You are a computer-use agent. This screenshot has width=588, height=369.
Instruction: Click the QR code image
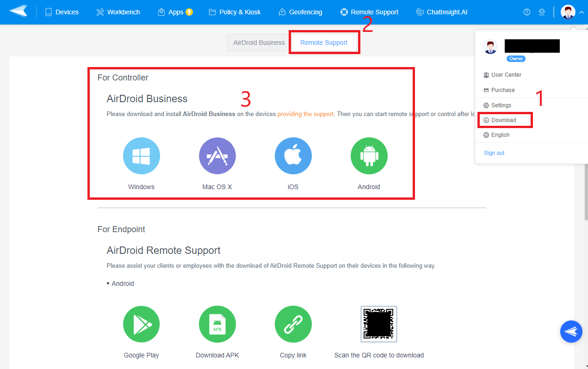pyautogui.click(x=379, y=324)
